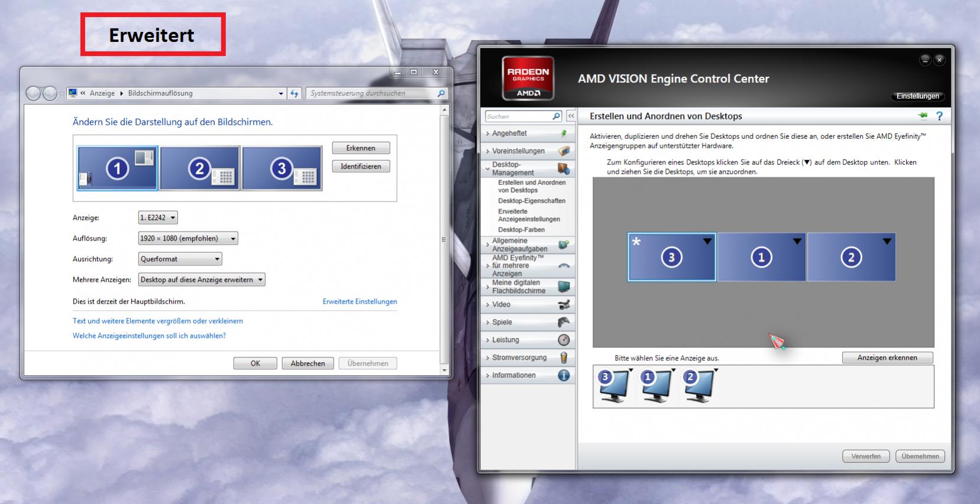Click the Allgemeine Anzeigeaufgaben icon
Viewport: 980px width, 504px height.
(564, 245)
